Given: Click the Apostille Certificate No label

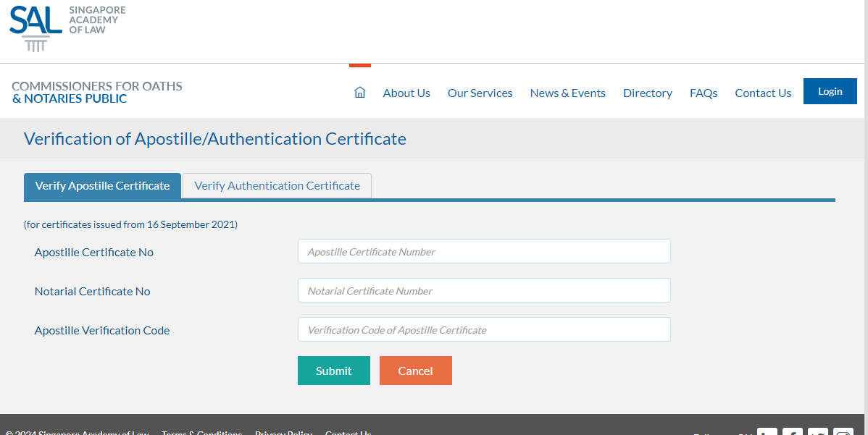Looking at the screenshot, I should click(94, 252).
